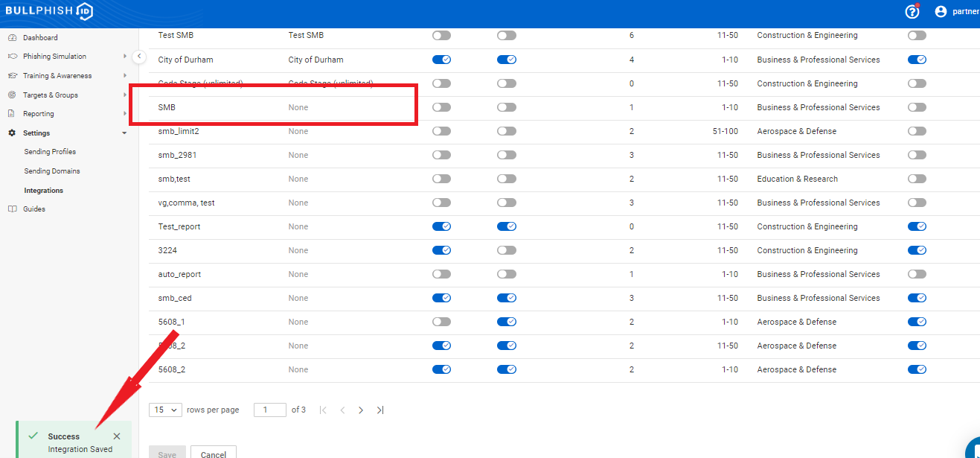Open the rows per page dropdown
Screen dimensions: 980x458
165,410
